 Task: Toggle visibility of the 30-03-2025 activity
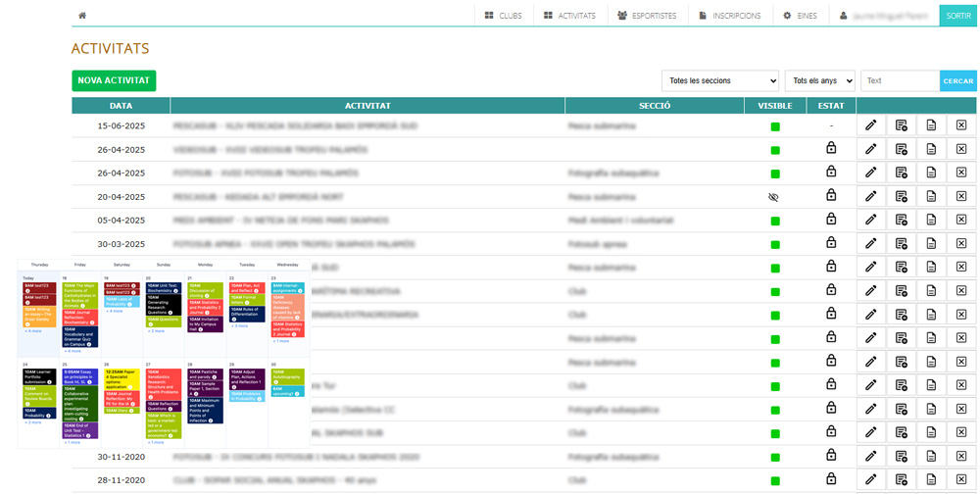pyautogui.click(x=775, y=244)
